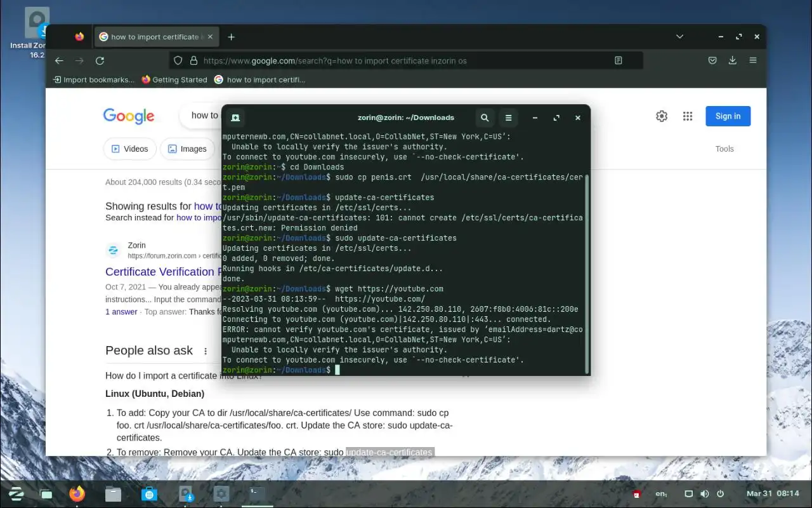
Task: Reload the Google search page
Action: pyautogui.click(x=100, y=60)
